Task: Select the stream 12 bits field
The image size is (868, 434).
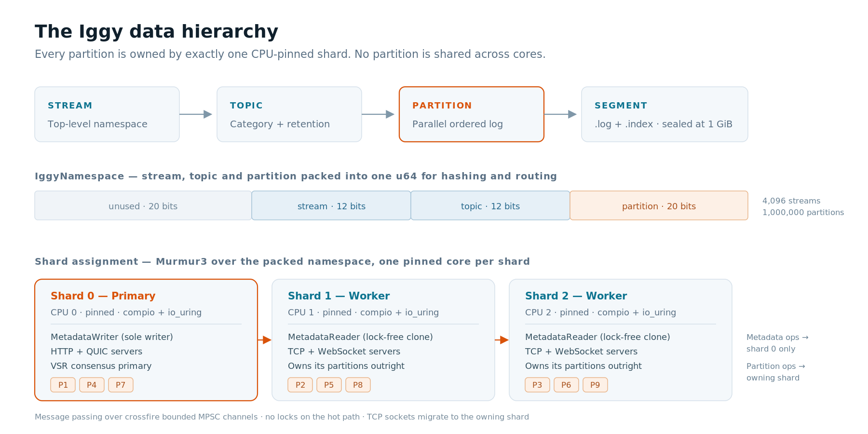Action: [x=331, y=205]
